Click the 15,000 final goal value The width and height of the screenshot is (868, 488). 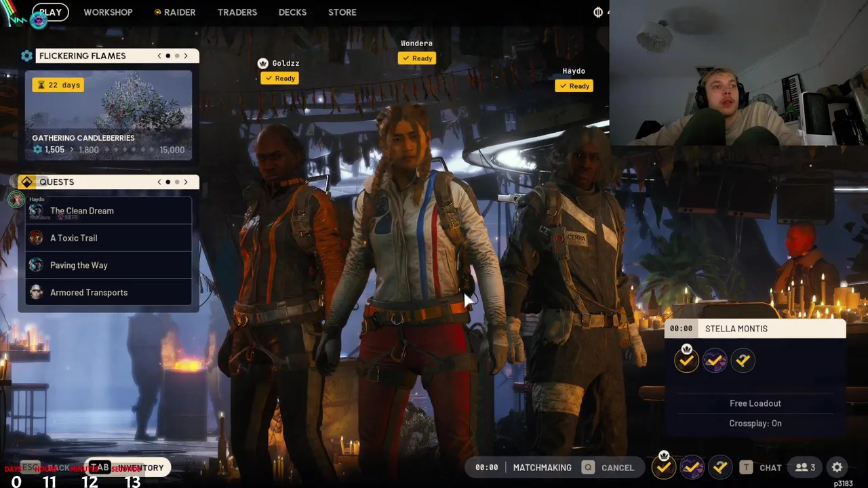coord(172,150)
